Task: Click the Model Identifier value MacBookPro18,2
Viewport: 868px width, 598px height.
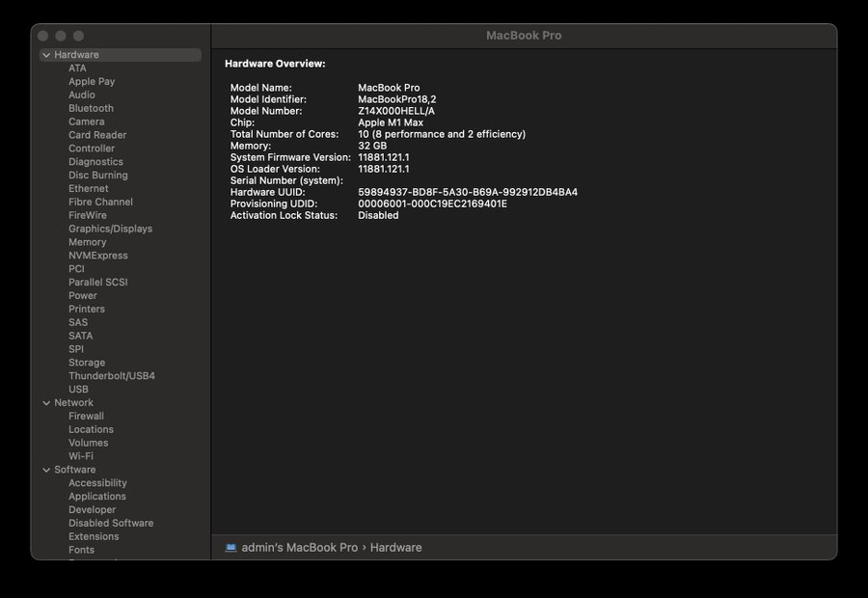Action: (x=397, y=99)
